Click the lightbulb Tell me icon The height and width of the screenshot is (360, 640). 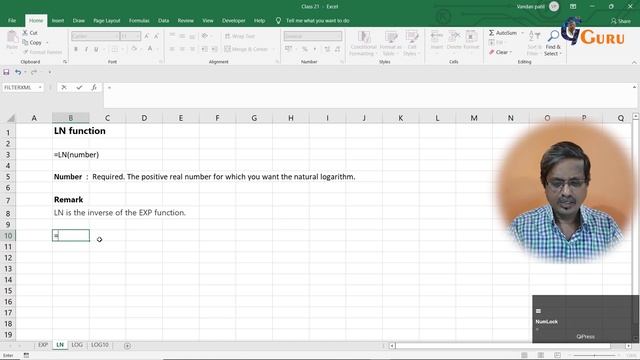point(278,20)
